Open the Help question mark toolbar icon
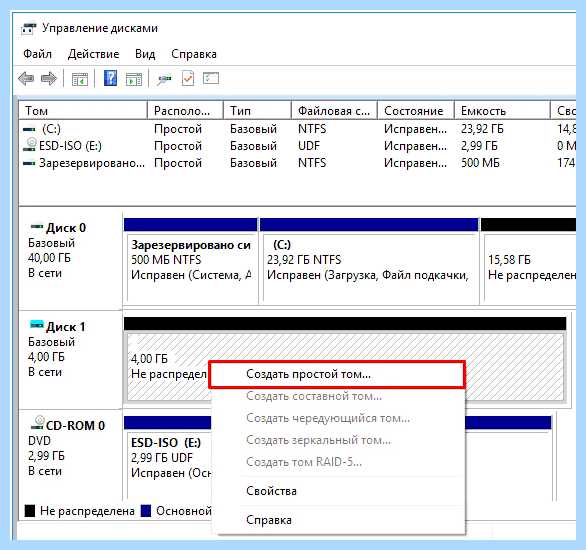This screenshot has width=586, height=550. click(x=110, y=78)
